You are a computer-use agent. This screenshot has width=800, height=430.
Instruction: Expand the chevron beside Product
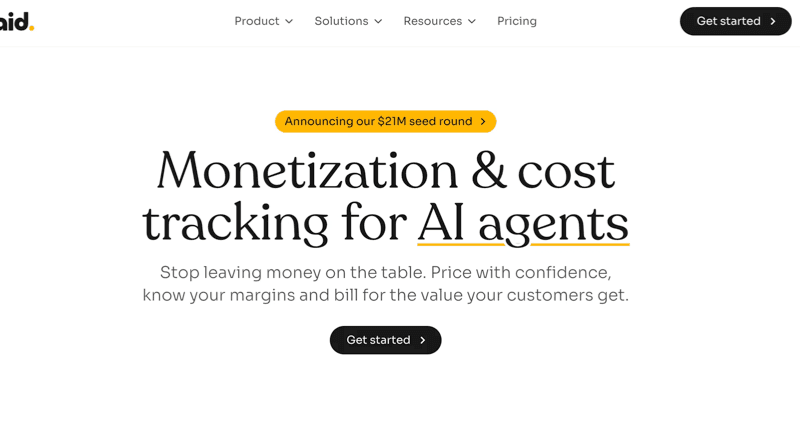tap(289, 21)
